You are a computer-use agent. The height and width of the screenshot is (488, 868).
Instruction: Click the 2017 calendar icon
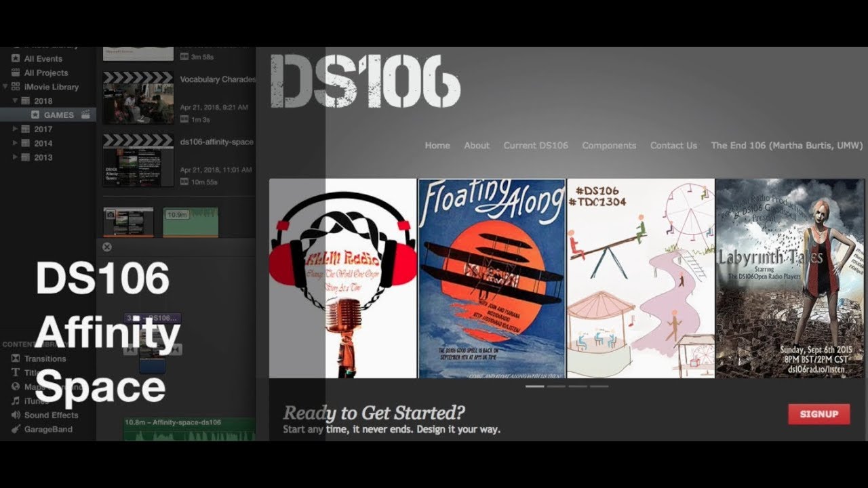(x=26, y=129)
